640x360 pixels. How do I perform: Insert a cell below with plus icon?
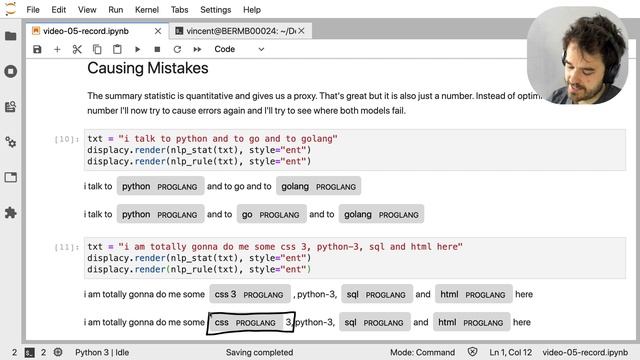[x=57, y=49]
